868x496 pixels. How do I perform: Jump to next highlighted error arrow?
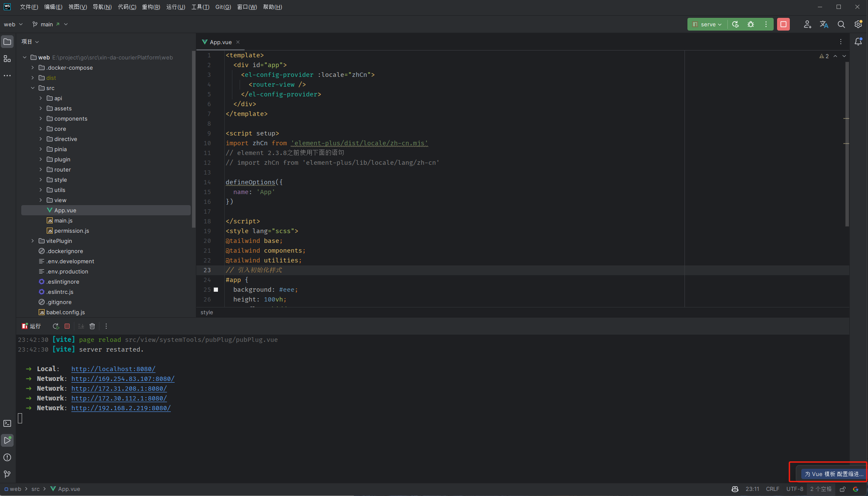coord(844,56)
